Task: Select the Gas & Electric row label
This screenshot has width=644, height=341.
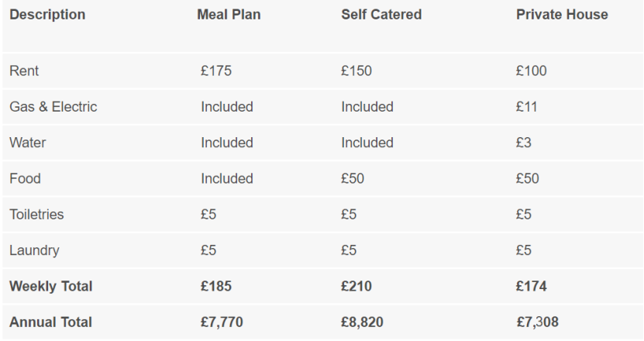Action: [53, 107]
